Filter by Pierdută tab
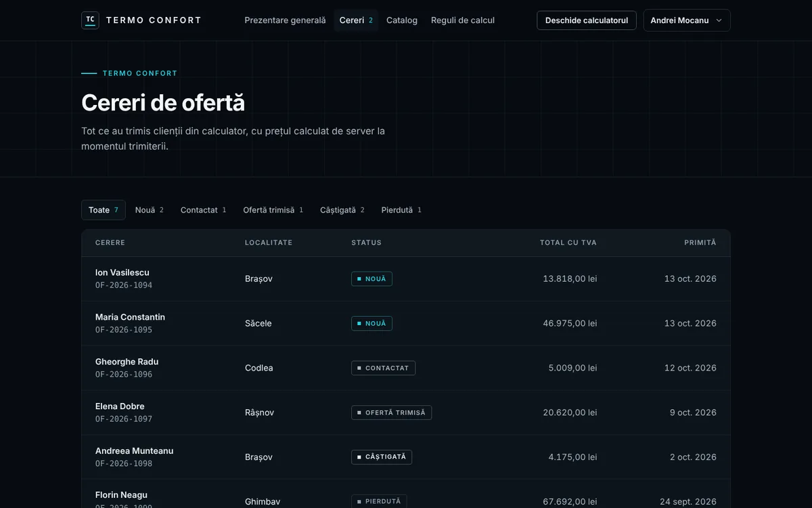The width and height of the screenshot is (812, 508). pyautogui.click(x=401, y=210)
